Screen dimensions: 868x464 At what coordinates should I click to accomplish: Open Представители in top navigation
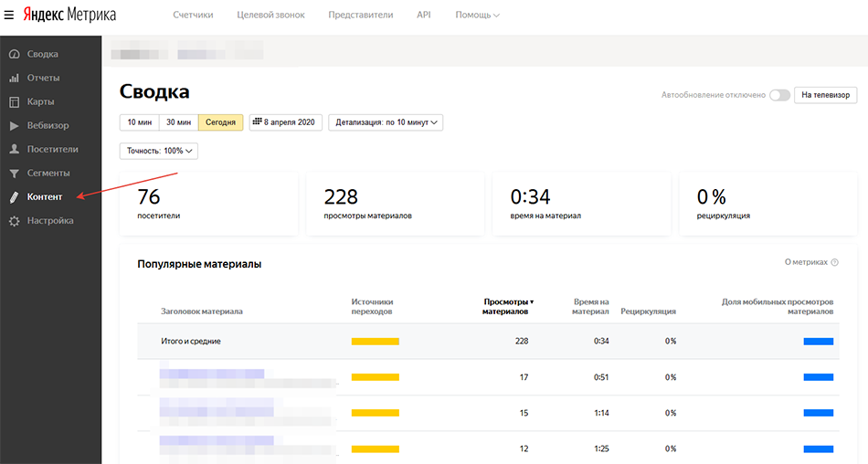[360, 15]
